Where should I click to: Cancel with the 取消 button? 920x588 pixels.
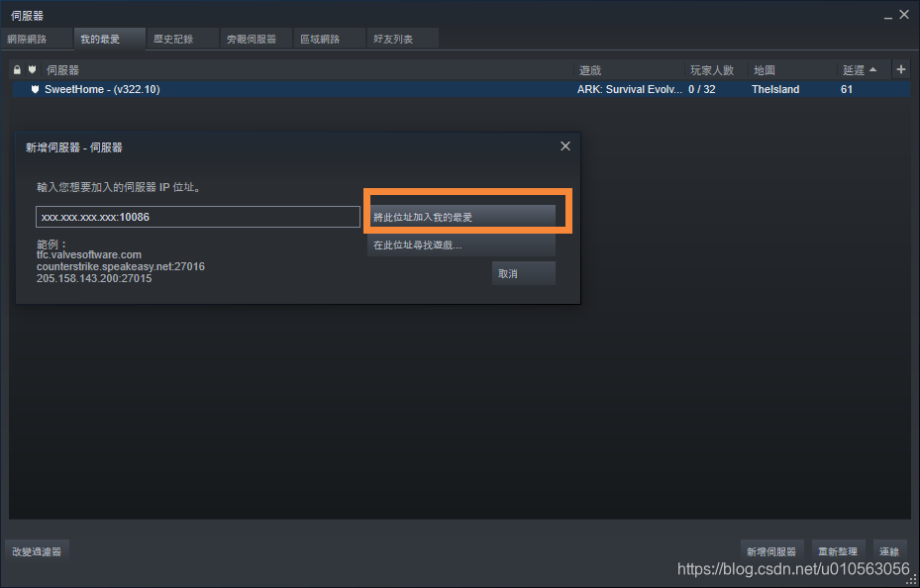[523, 273]
